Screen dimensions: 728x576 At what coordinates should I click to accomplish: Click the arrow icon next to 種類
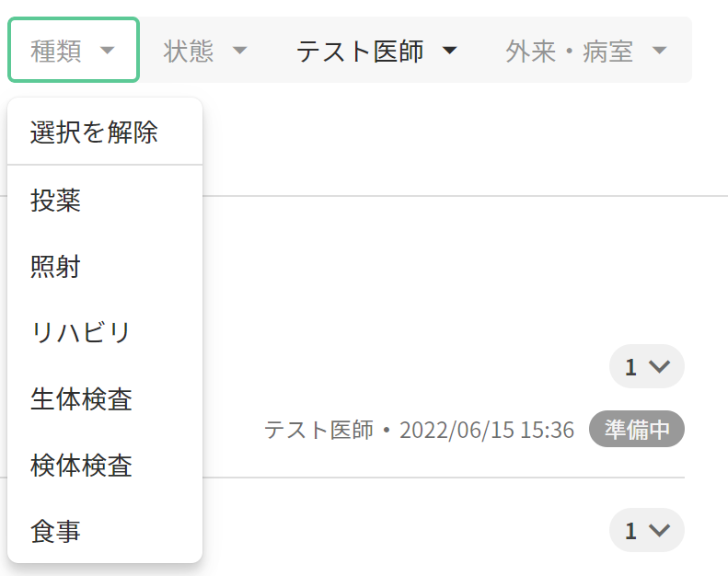(x=108, y=51)
